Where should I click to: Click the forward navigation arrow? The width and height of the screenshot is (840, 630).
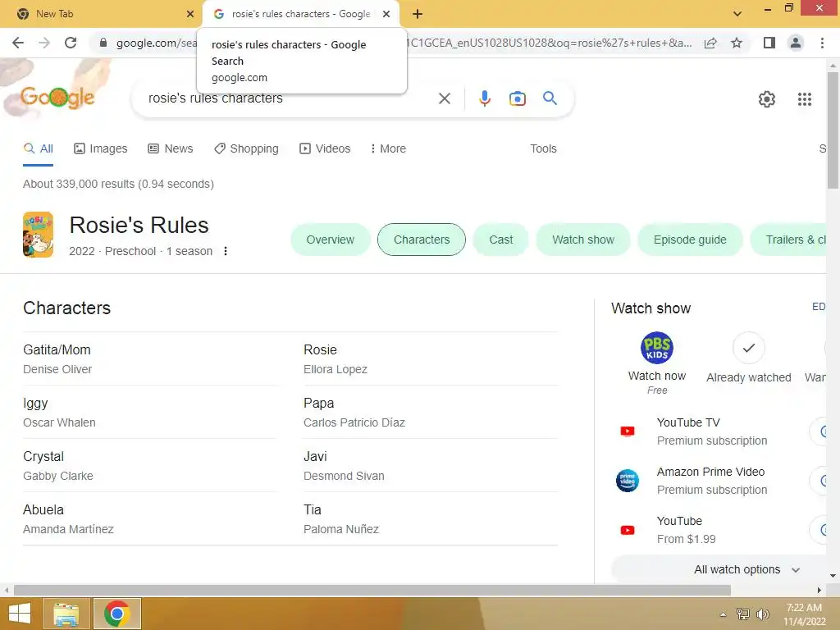pos(44,43)
